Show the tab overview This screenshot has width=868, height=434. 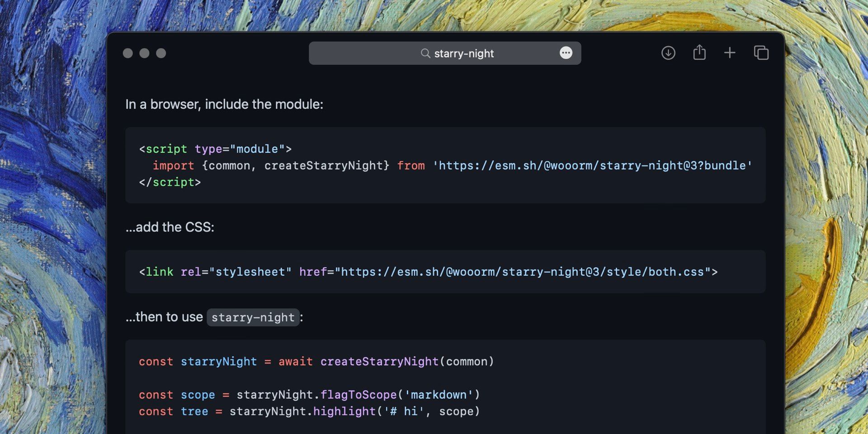[761, 53]
